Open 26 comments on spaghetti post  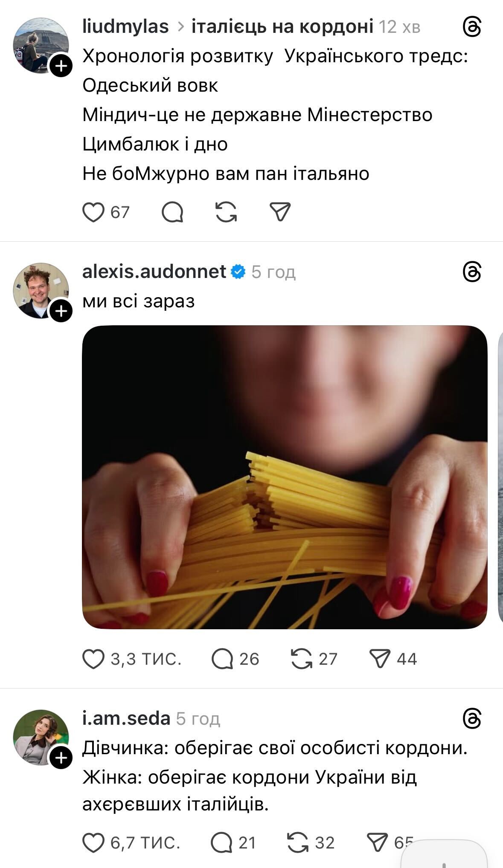click(235, 659)
